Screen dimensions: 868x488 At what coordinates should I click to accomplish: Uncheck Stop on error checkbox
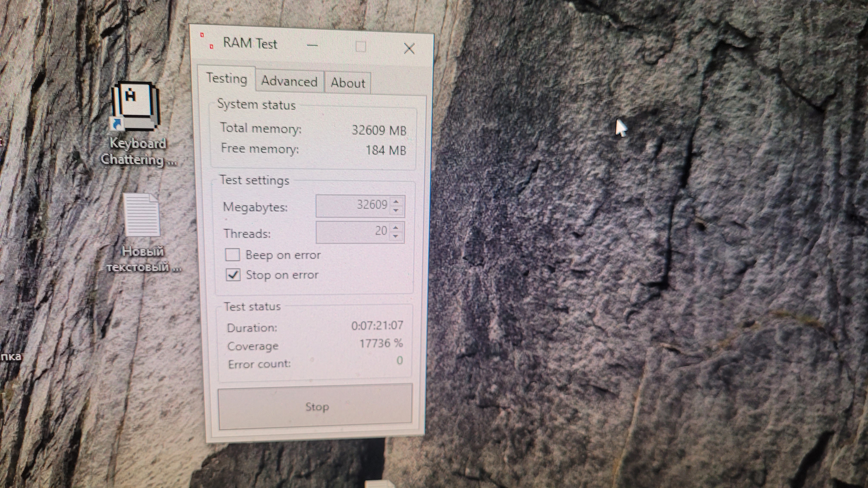[233, 275]
